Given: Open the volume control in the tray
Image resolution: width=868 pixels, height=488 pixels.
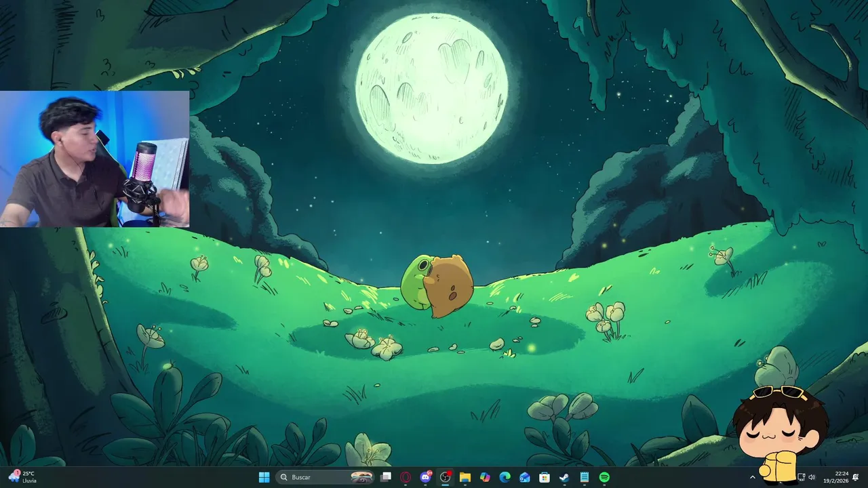Looking at the screenshot, I should (x=812, y=477).
